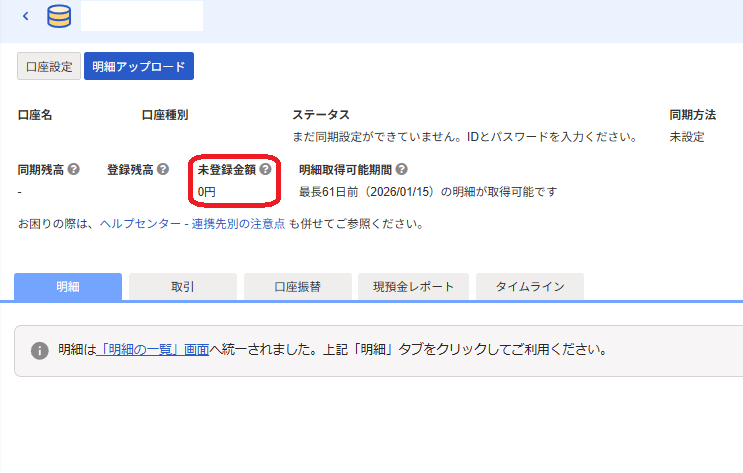
Task: Open the ヘルプセンター link
Action: [x=139, y=224]
